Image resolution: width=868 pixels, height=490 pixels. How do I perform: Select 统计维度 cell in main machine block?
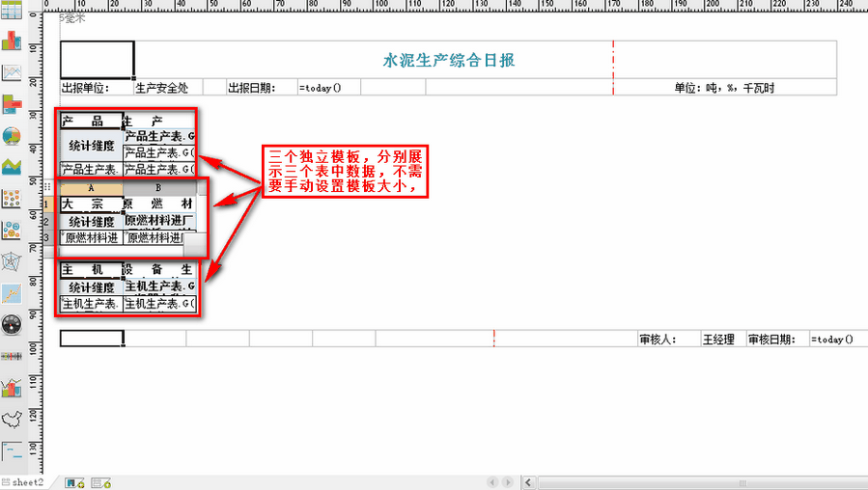coord(92,287)
